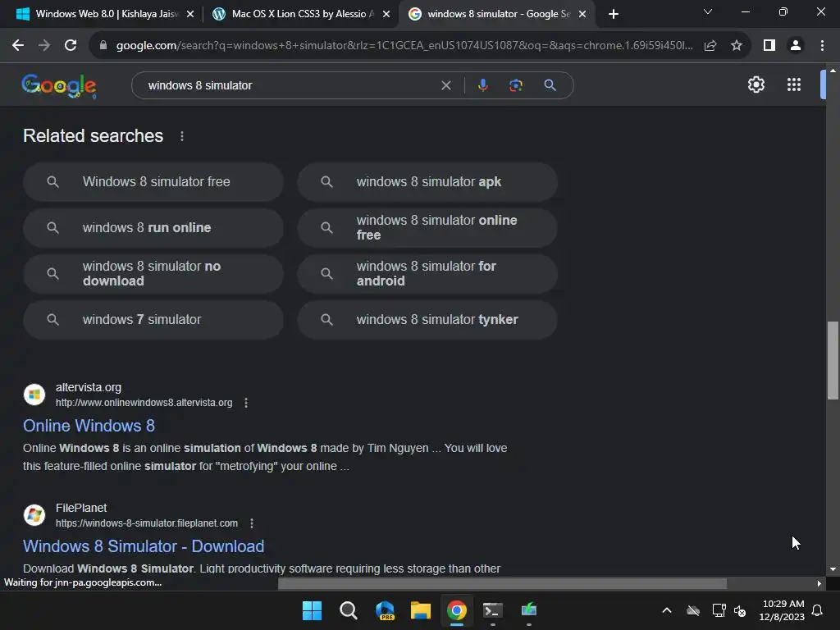The image size is (840, 630).
Task: Expand the Chrome tab search dropdown
Action: tap(708, 11)
